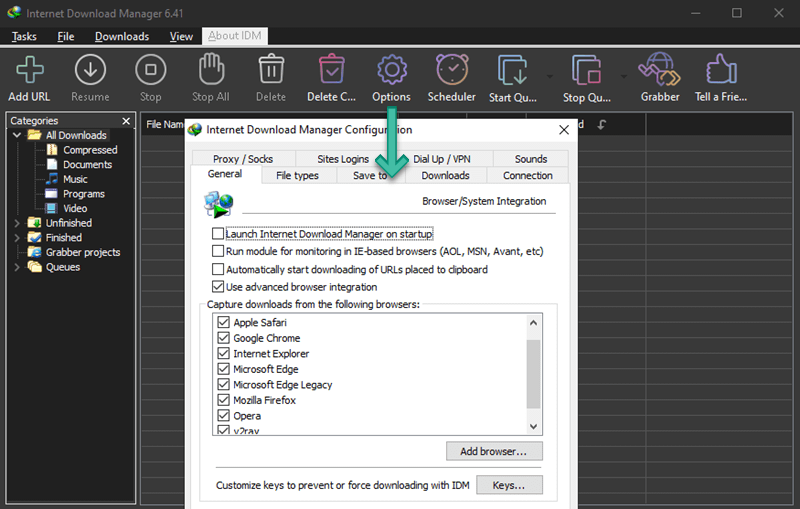Viewport: 800px width, 509px height.
Task: Uncheck Mozilla Firefox browser
Action: point(223,400)
